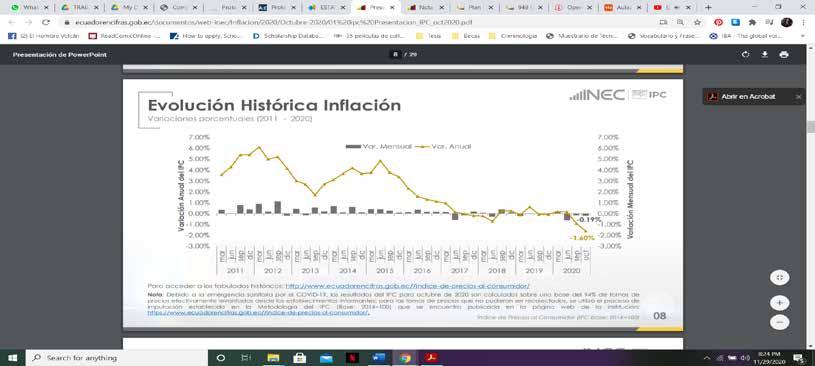Viewport: 815px width, 366px height.
Task: Open the tabulados históricos ecuadorencifras link
Action: click(408, 286)
